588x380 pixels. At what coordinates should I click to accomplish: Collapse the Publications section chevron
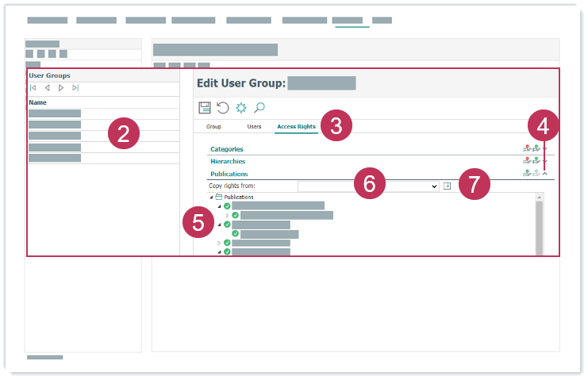click(545, 173)
